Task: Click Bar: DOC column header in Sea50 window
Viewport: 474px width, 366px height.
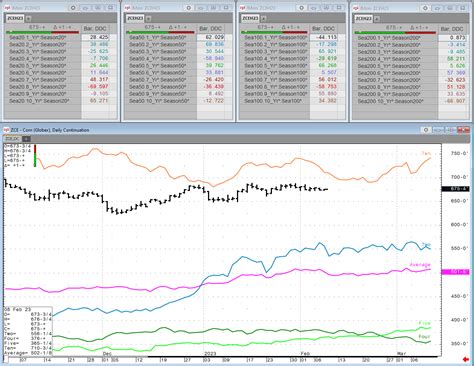Action: [x=211, y=29]
